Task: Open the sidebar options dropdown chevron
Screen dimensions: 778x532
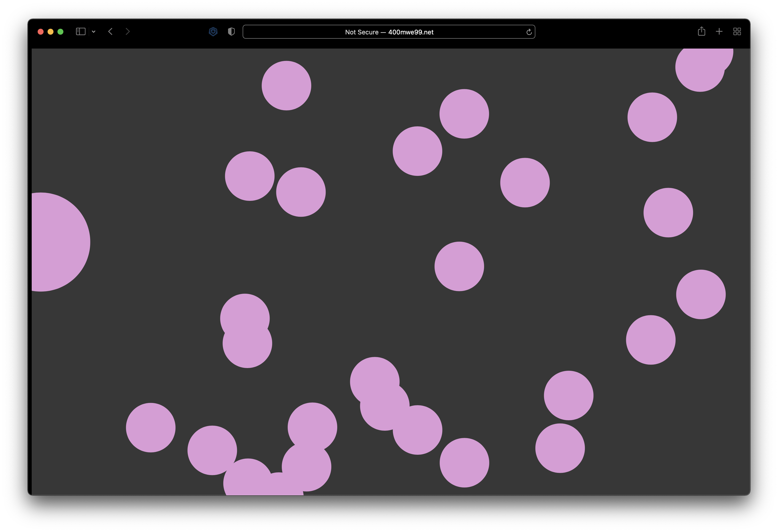Action: click(x=94, y=32)
